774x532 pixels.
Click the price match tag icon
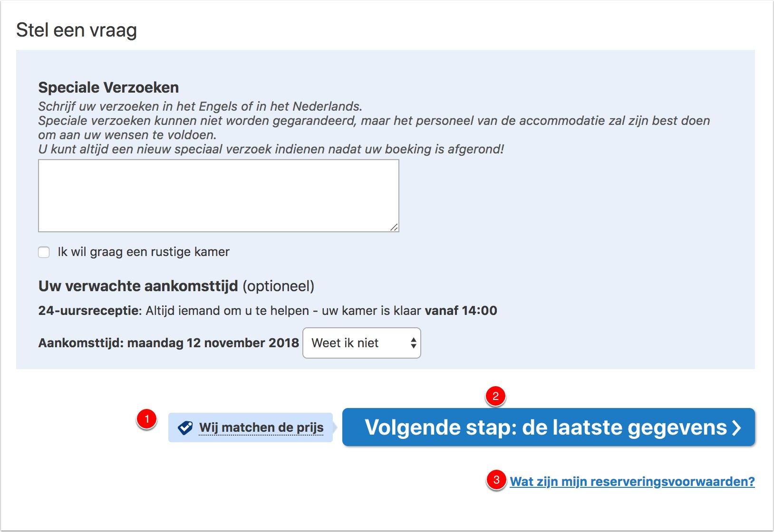click(x=185, y=427)
